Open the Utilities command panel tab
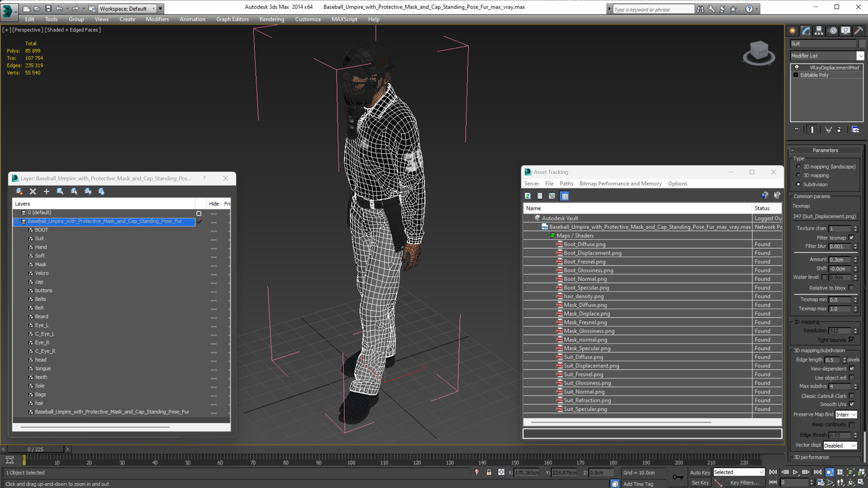 click(x=859, y=31)
